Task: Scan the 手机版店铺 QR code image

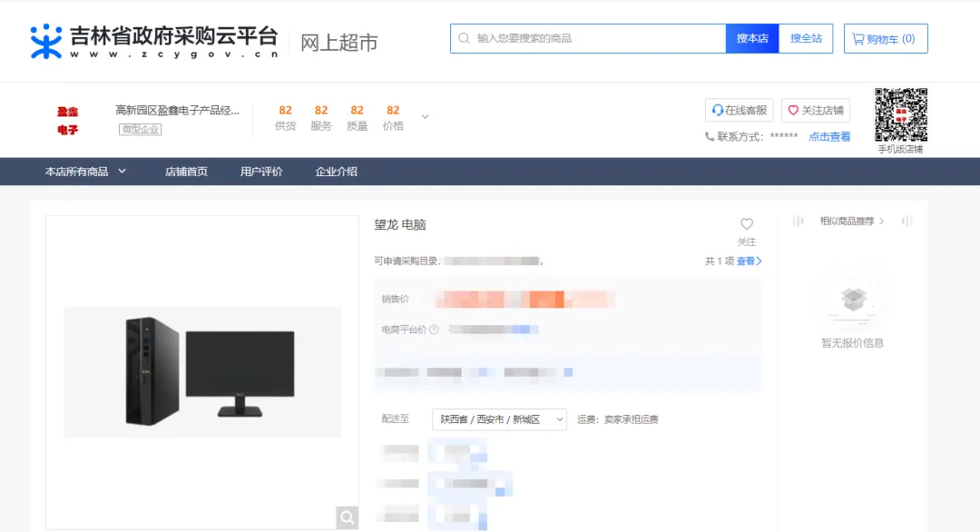Action: click(x=900, y=116)
